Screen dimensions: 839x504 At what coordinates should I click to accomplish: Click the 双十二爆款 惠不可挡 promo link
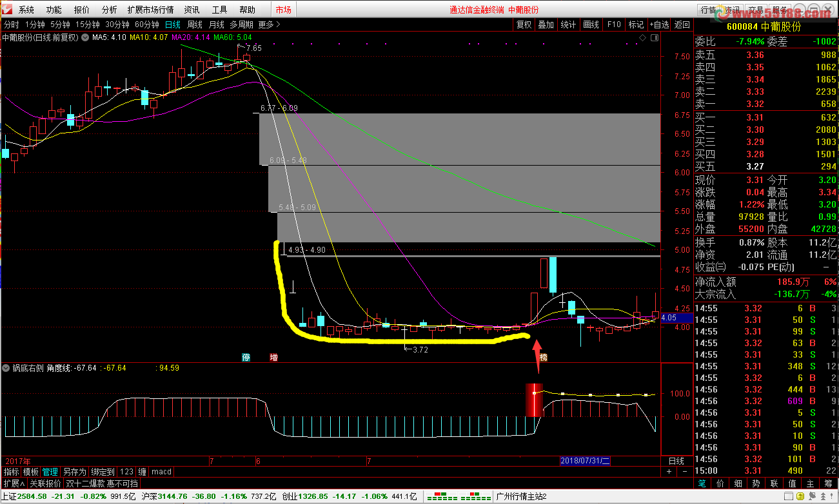coord(103,483)
